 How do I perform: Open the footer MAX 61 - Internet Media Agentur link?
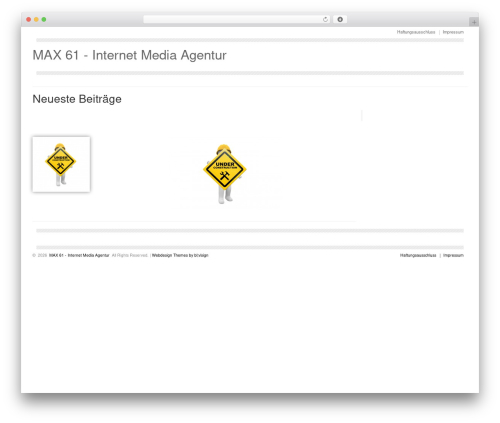tap(79, 255)
